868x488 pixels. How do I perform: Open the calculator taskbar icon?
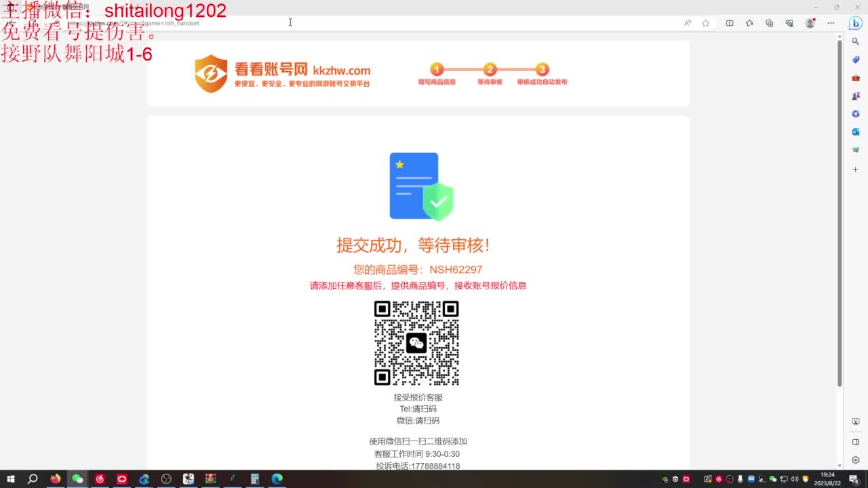[255, 479]
